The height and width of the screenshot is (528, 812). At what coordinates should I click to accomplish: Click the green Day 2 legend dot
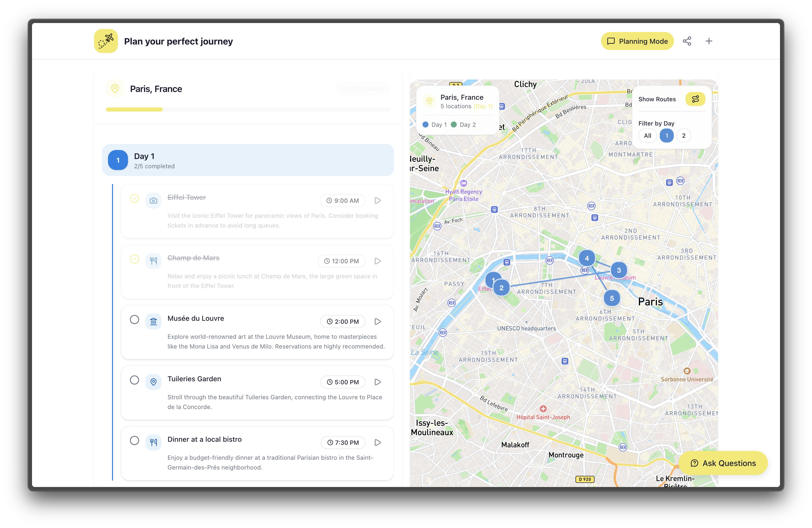click(454, 124)
